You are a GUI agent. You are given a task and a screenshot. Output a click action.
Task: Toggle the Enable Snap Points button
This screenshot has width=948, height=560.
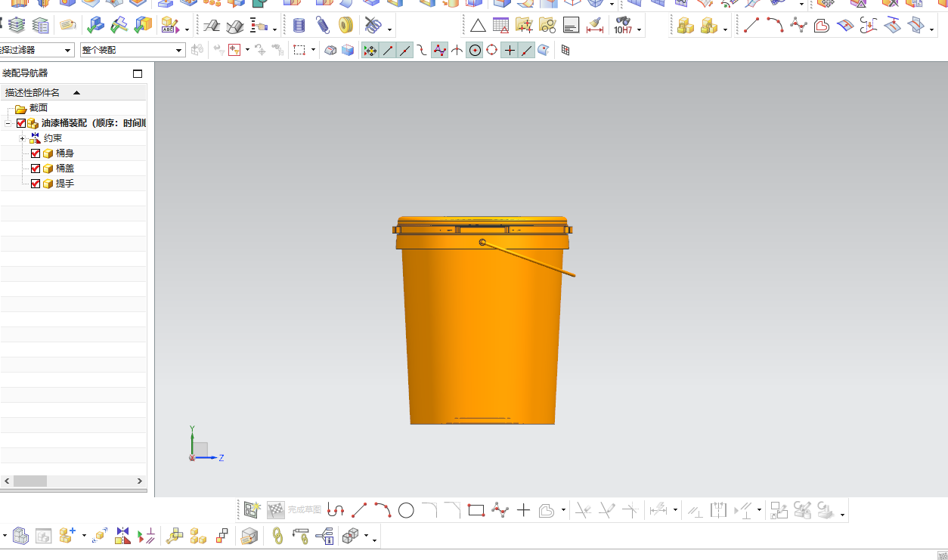(370, 51)
